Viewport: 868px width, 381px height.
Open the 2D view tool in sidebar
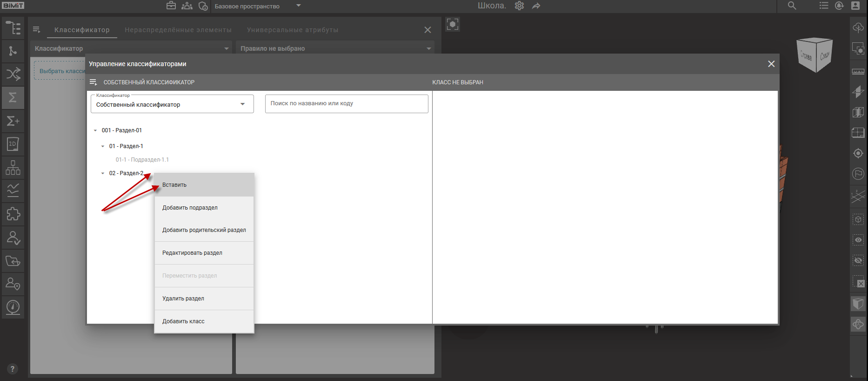(x=13, y=144)
